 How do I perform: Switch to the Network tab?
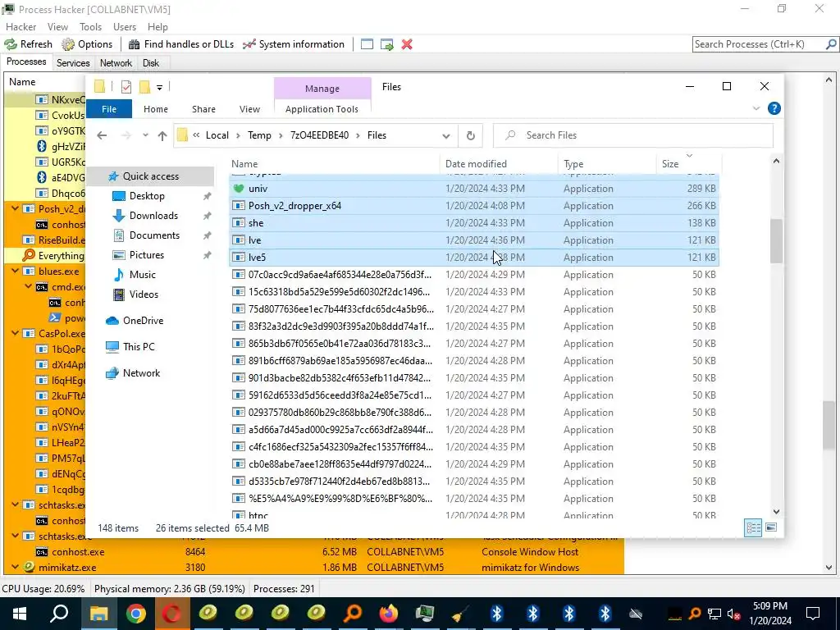point(116,62)
